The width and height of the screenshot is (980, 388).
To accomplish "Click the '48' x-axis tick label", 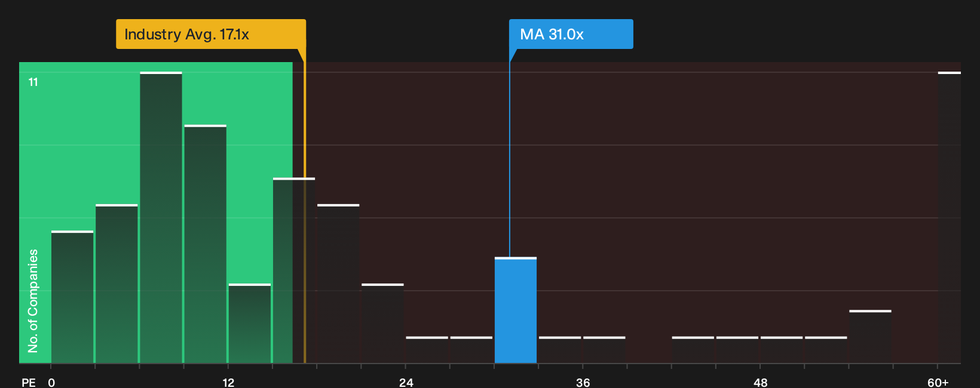I will (x=761, y=383).
